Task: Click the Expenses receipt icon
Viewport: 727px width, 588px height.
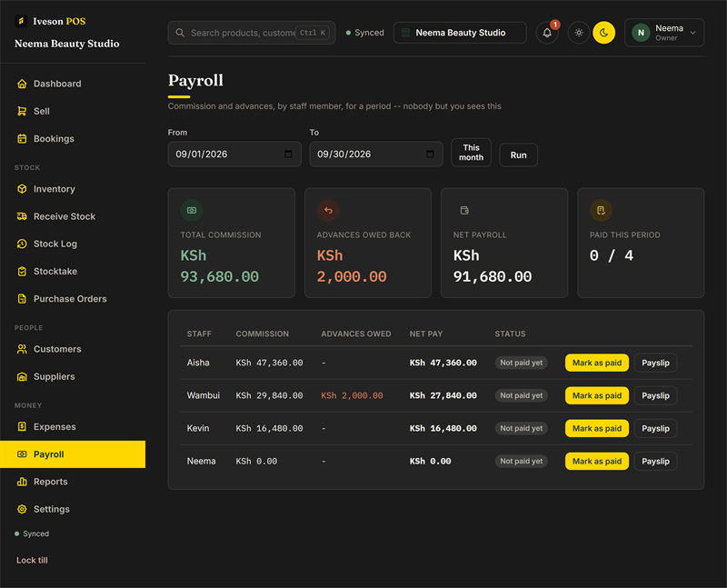Action: tap(22, 426)
